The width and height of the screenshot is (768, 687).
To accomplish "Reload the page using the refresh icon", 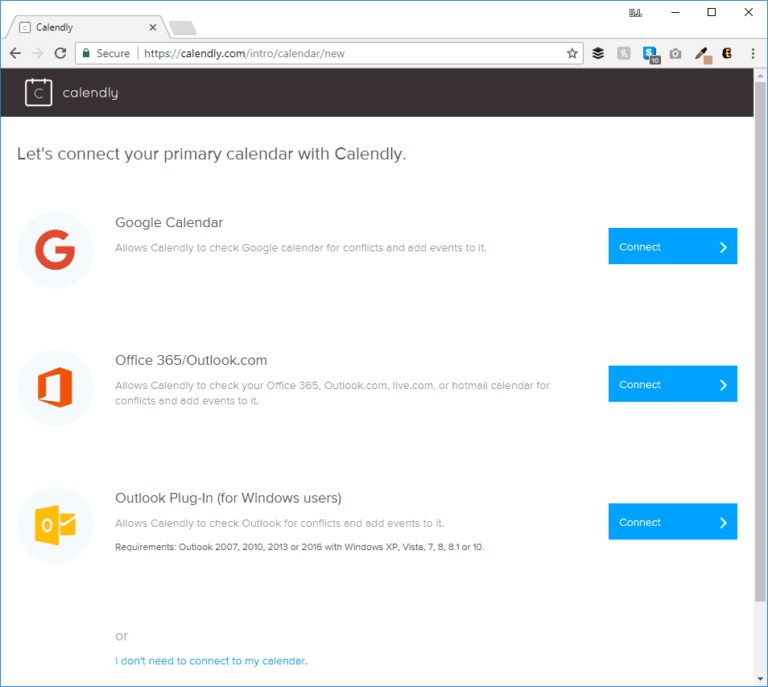I will click(x=60, y=53).
